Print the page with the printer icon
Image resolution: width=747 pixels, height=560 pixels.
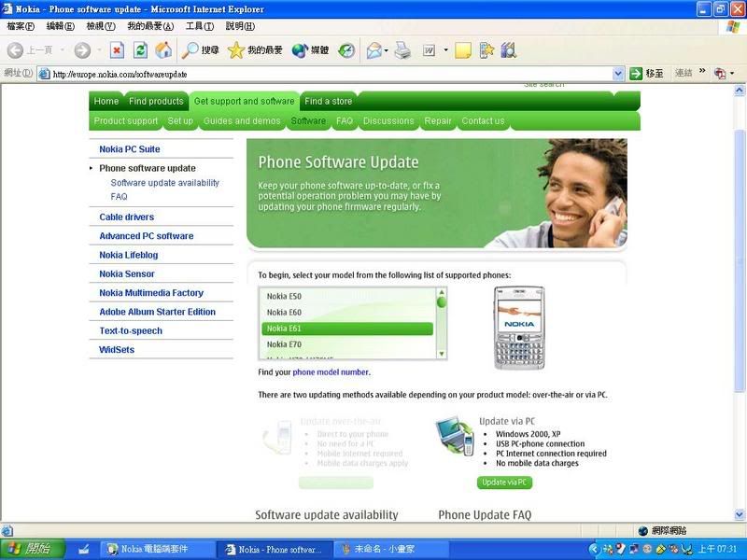[402, 50]
